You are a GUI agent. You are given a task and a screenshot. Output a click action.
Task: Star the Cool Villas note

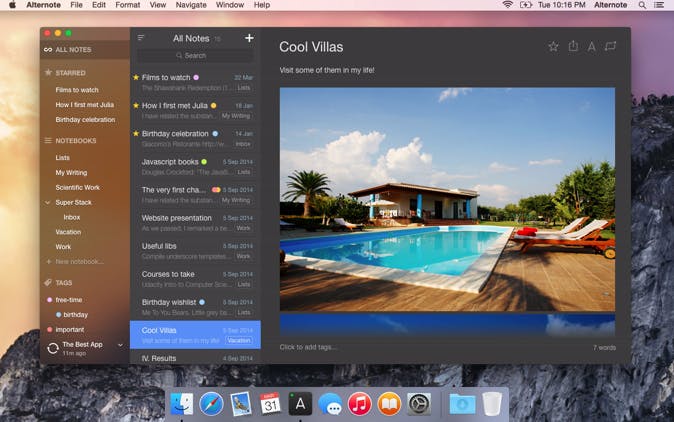pyautogui.click(x=553, y=46)
